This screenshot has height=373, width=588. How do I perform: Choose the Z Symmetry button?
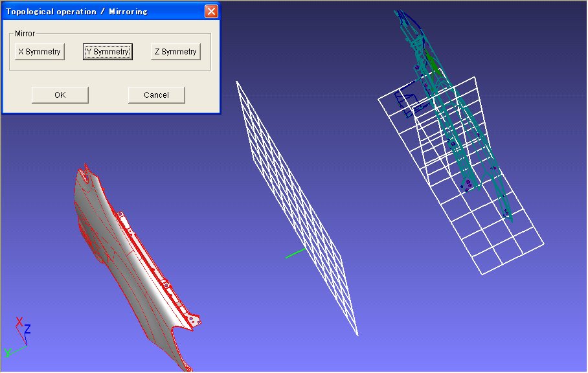point(175,52)
